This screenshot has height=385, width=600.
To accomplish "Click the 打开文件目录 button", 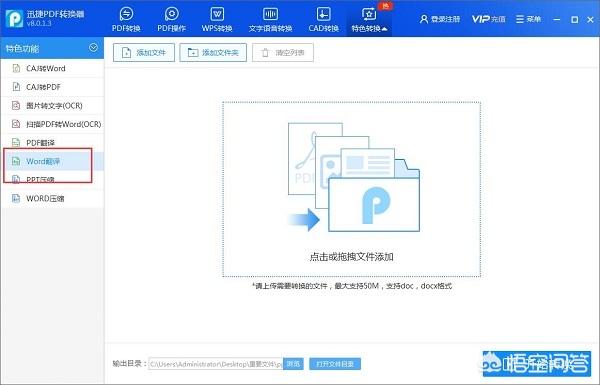I will click(x=335, y=364).
